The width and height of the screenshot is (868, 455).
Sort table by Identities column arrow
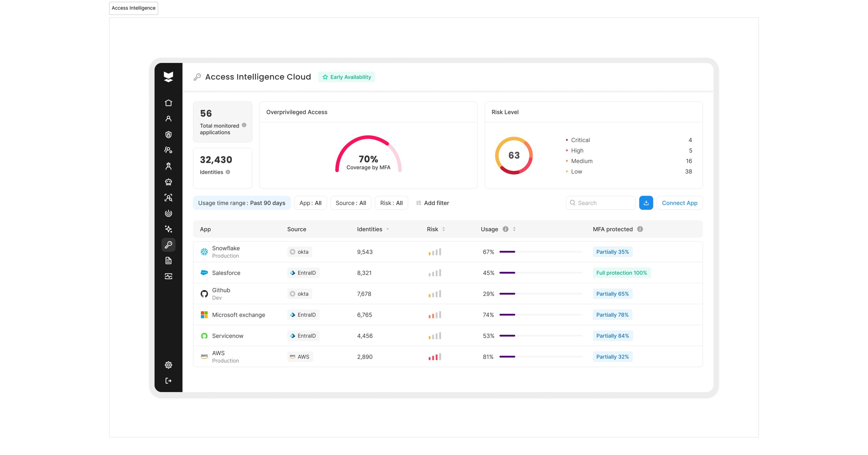click(x=388, y=229)
